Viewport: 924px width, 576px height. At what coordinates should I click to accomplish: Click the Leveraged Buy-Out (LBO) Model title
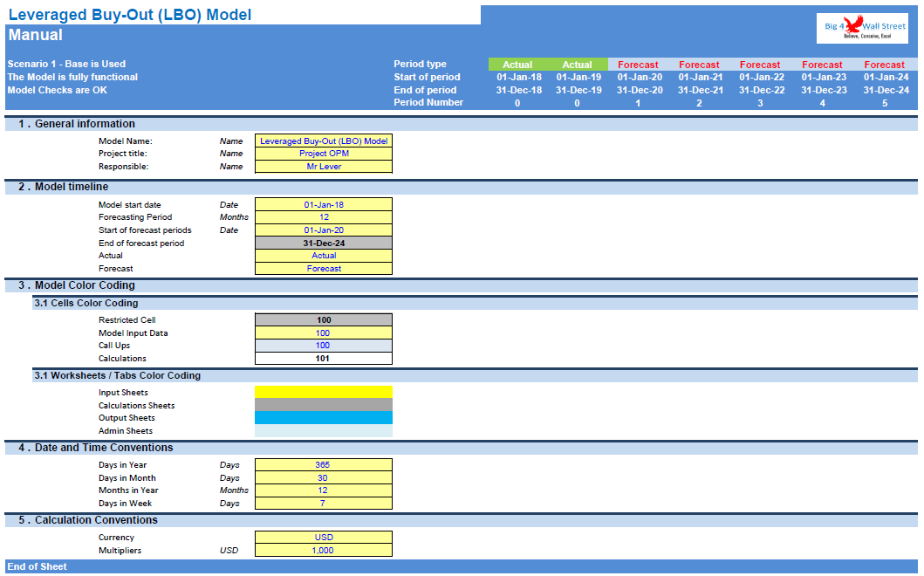(130, 15)
